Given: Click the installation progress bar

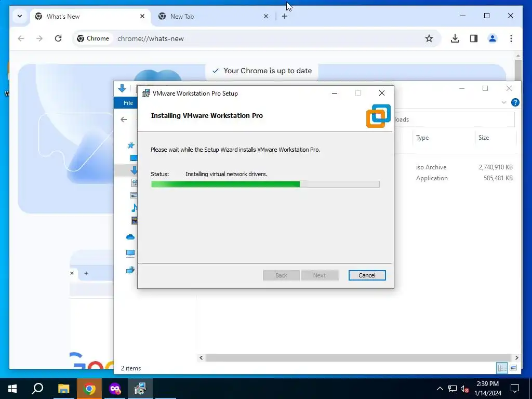Looking at the screenshot, I should (x=265, y=184).
